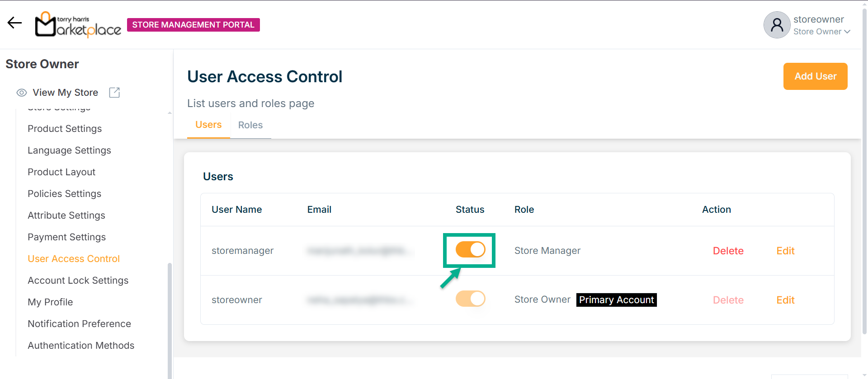Open the Notification Preference page
Image resolution: width=868 pixels, height=379 pixels.
click(79, 324)
